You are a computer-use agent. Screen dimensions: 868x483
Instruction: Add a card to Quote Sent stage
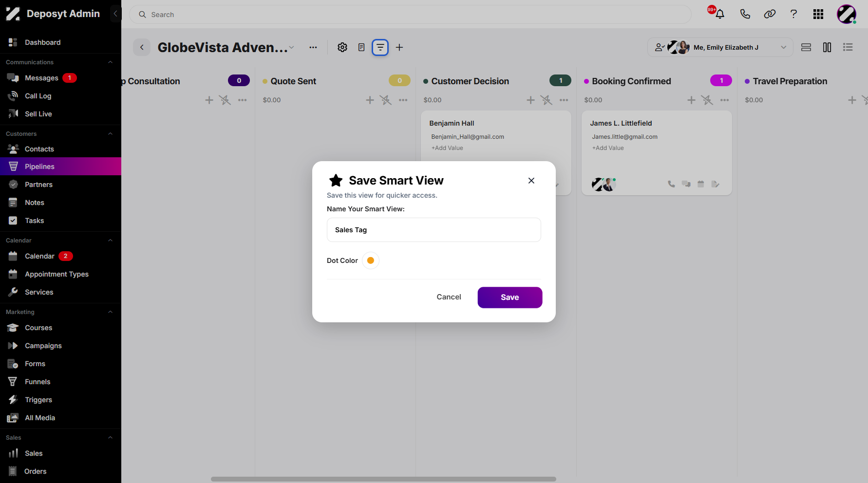(370, 100)
